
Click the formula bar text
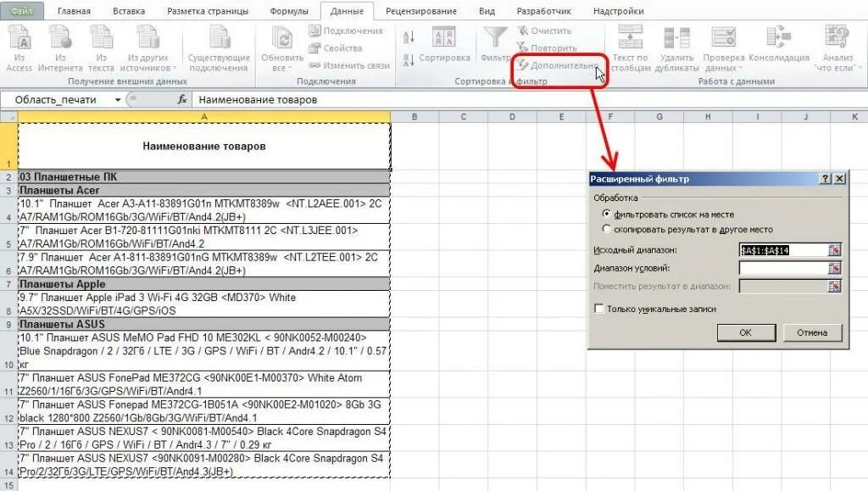tap(258, 99)
